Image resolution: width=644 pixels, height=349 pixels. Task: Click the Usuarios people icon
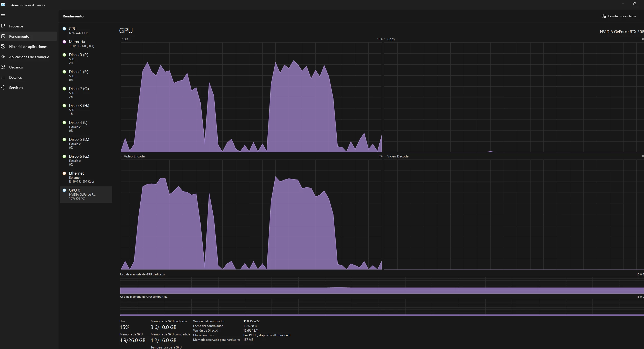3,67
